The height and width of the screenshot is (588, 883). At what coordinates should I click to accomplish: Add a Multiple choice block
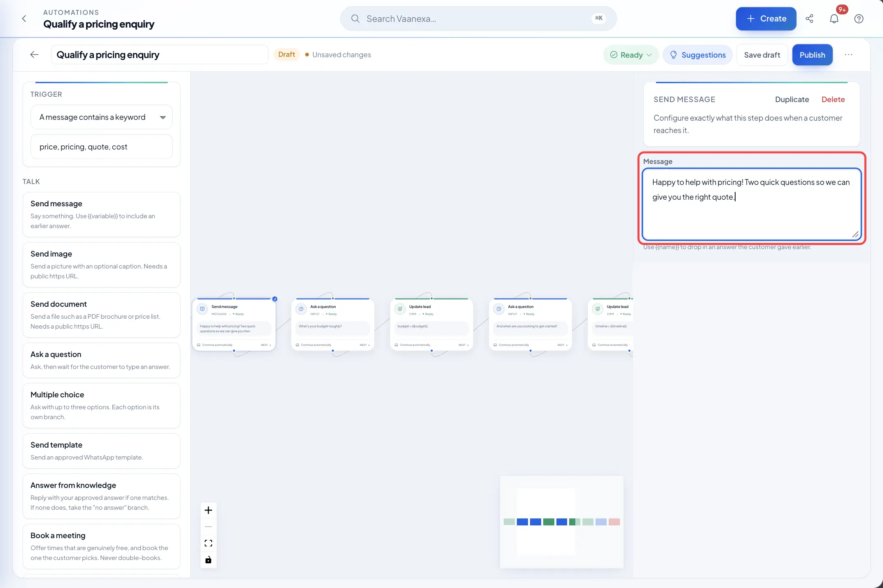[x=101, y=406]
